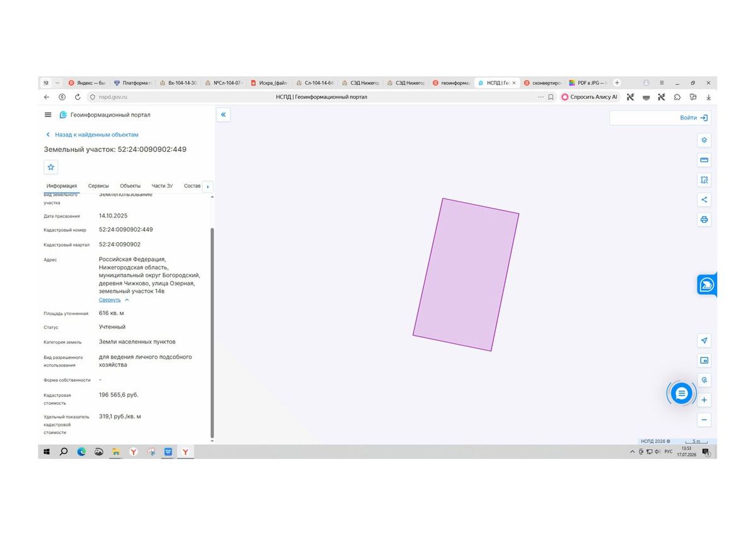Switch to the Информация tab
The width and height of the screenshot is (756, 535).
pos(62,186)
